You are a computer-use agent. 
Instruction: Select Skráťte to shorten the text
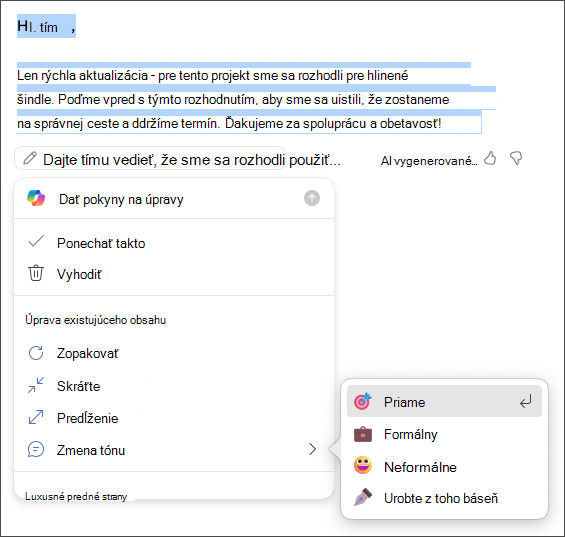pos(174,386)
